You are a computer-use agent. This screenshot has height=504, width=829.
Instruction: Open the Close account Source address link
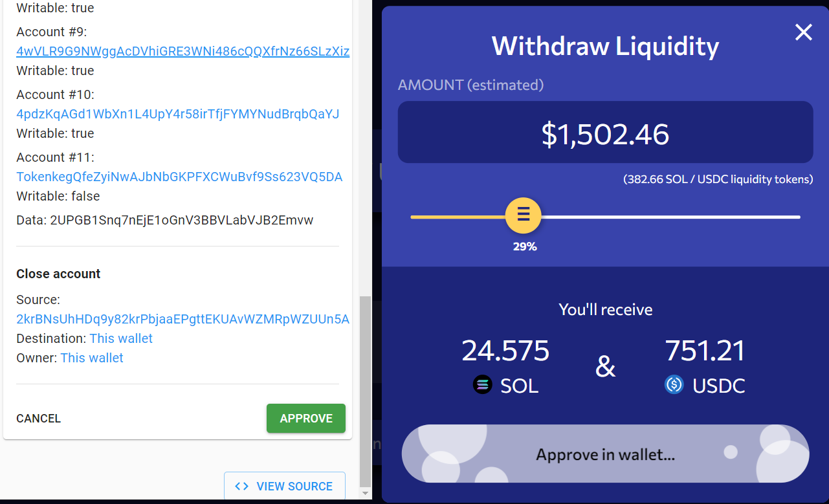pyautogui.click(x=182, y=319)
